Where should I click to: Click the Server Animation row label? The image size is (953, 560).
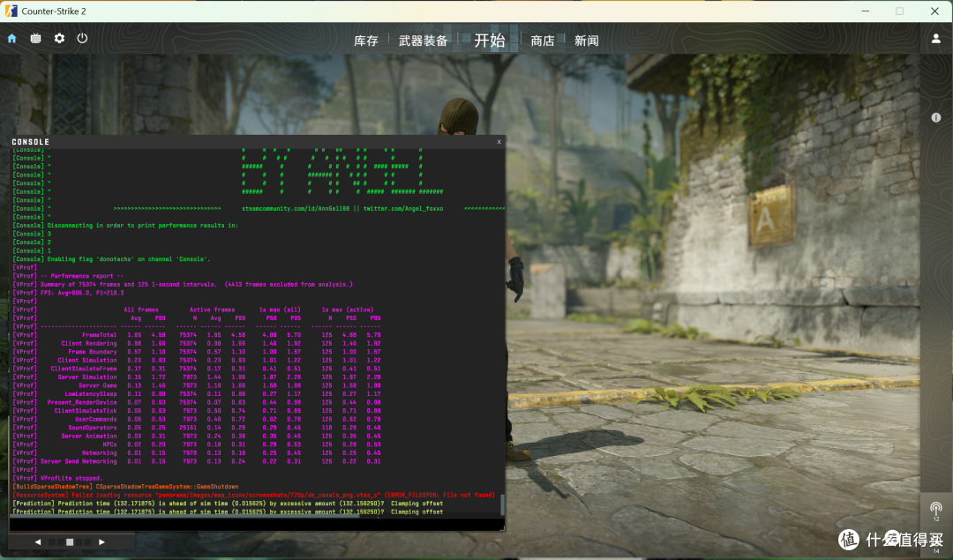(89, 437)
